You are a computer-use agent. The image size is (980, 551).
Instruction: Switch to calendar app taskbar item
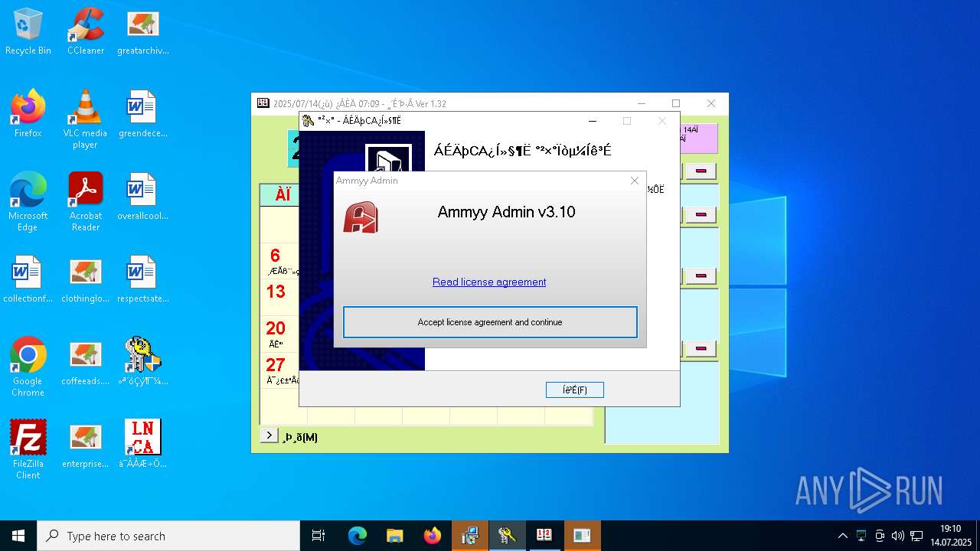coord(544,536)
